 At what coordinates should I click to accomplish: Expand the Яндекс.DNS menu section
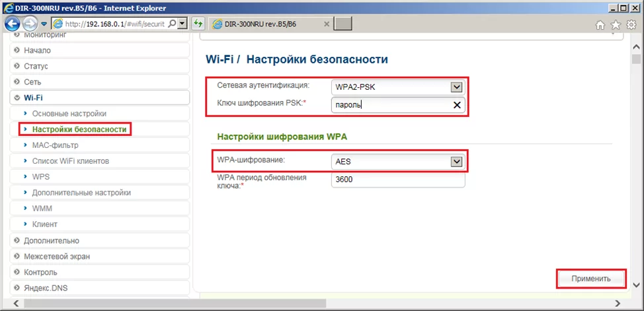[100, 288]
